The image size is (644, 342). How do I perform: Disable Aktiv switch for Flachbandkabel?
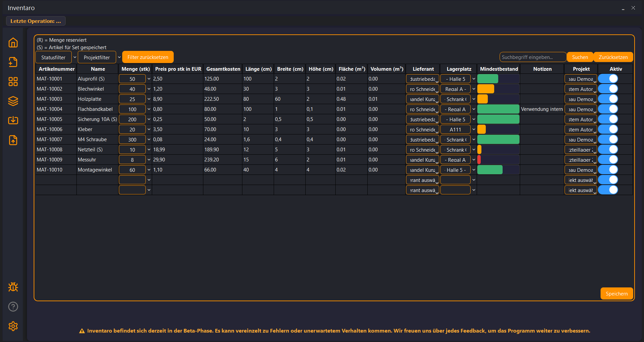coord(608,109)
